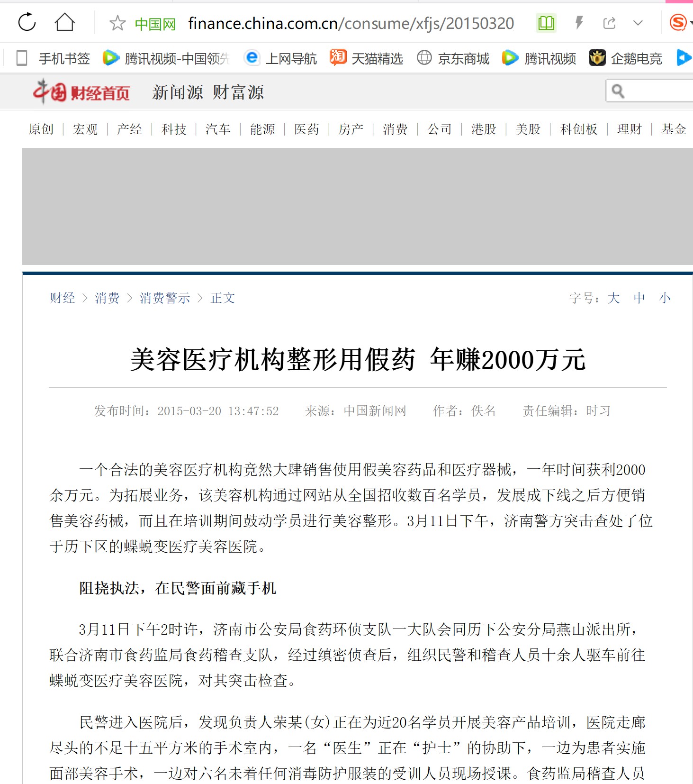Set font size to 中
Viewport: 693px width, 784px height.
click(639, 298)
